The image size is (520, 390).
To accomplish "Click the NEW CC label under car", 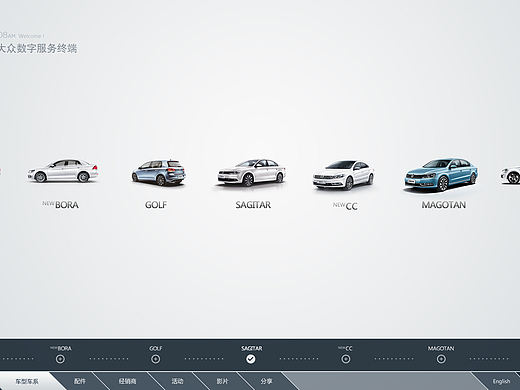I will pyautogui.click(x=345, y=206).
